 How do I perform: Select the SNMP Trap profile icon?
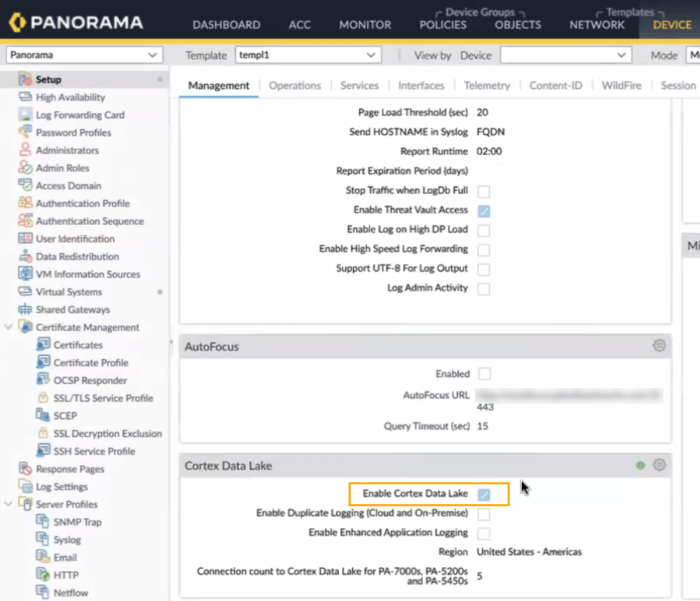coord(43,522)
